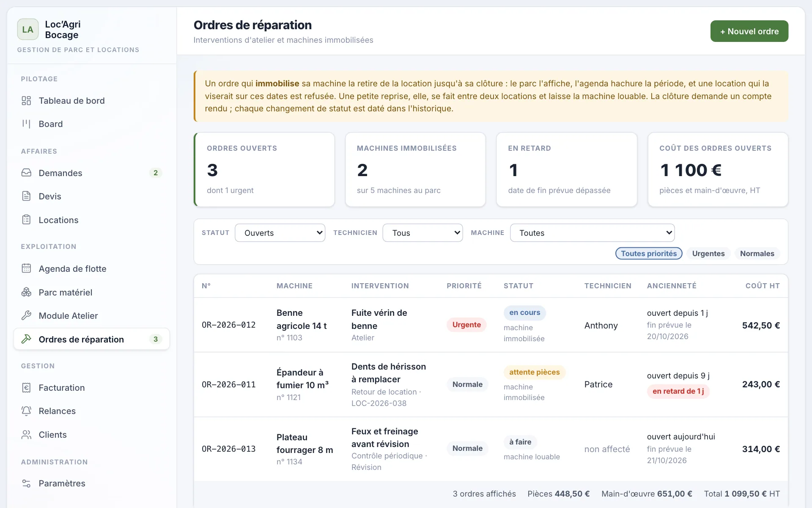Click the Devis document icon
The height and width of the screenshot is (508, 812).
(x=26, y=196)
